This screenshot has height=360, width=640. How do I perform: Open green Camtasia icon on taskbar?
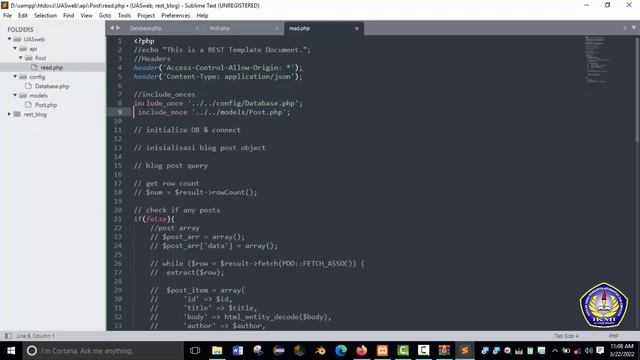(x=403, y=351)
